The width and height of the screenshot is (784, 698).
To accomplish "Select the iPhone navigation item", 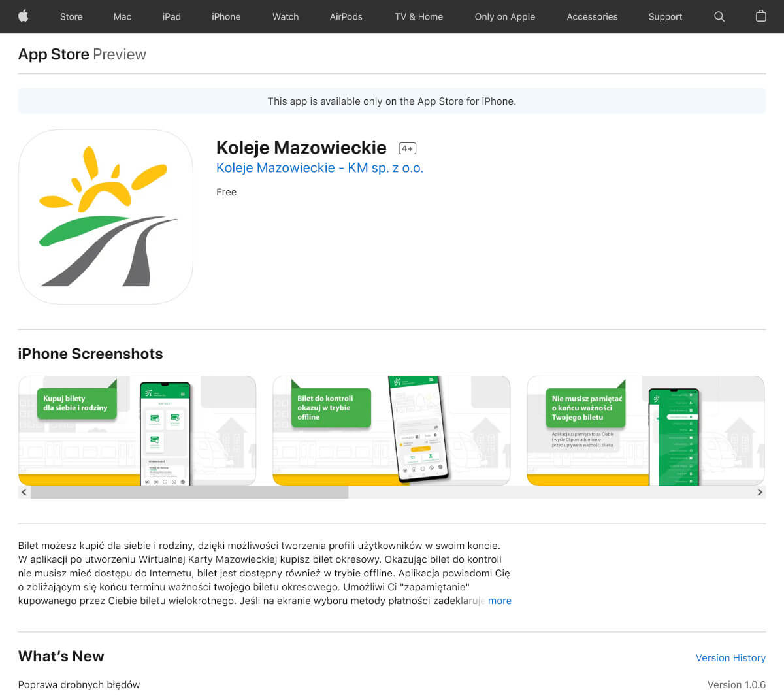I will (x=226, y=16).
